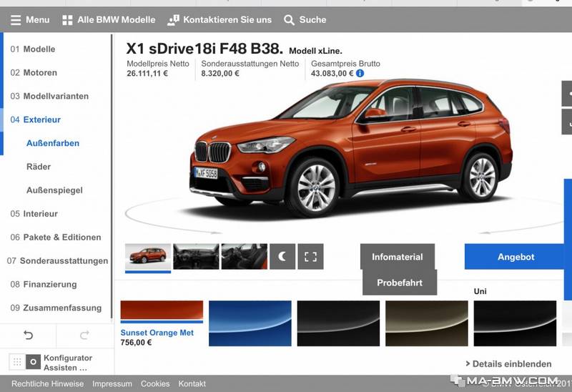Open Rechtliche Hinweise footer link
Screen dimensions: 572x392
(x=47, y=383)
